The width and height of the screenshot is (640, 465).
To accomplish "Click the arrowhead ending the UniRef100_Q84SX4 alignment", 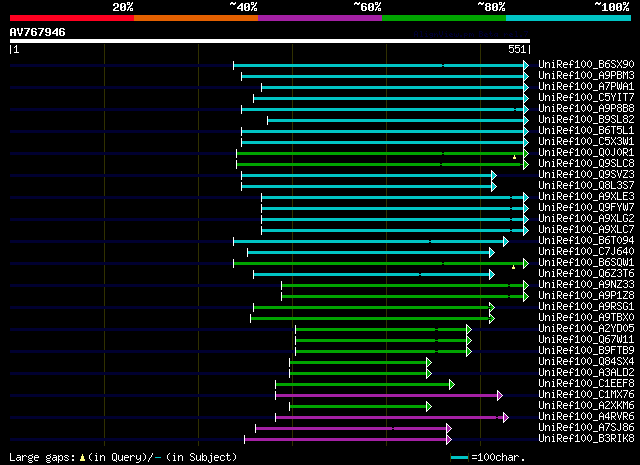I will pyautogui.click(x=429, y=362).
